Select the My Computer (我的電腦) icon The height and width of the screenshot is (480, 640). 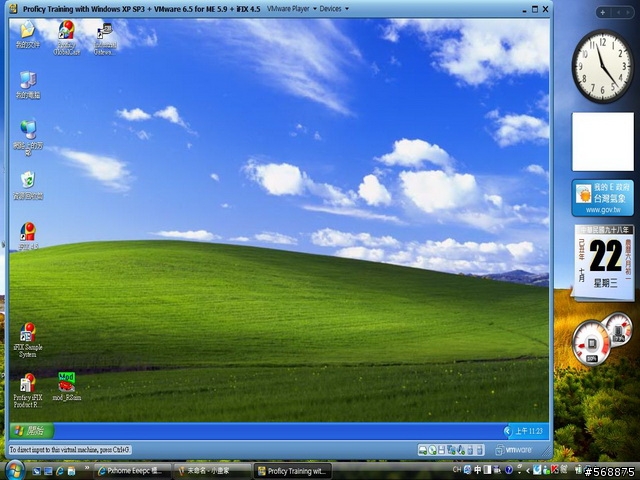pyautogui.click(x=28, y=85)
